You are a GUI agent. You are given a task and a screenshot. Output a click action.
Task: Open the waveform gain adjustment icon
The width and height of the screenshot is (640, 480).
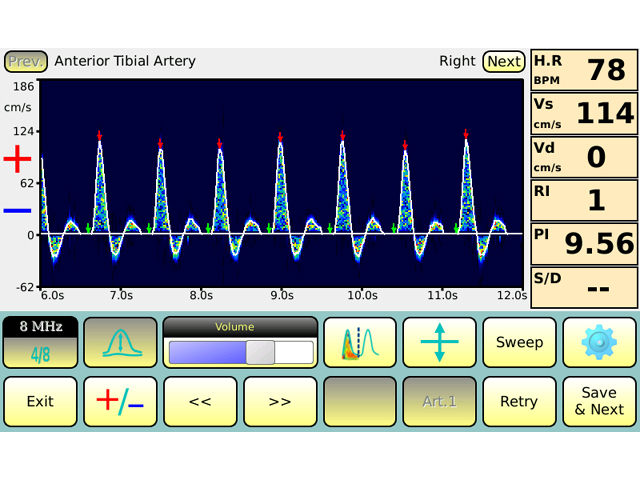tap(120, 343)
